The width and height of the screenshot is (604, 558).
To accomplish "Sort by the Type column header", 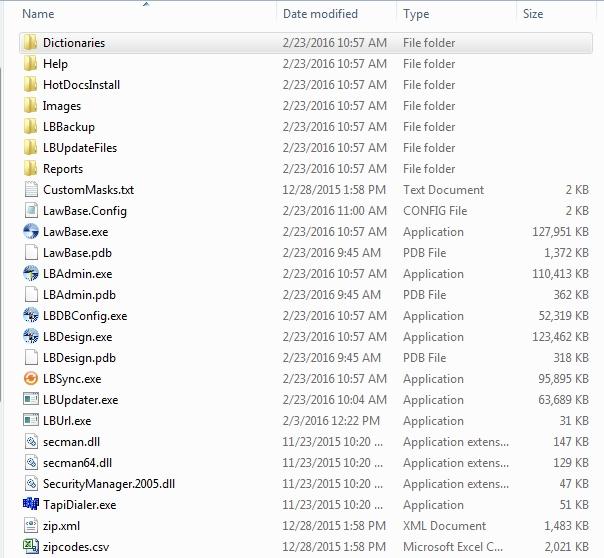I will (x=416, y=14).
